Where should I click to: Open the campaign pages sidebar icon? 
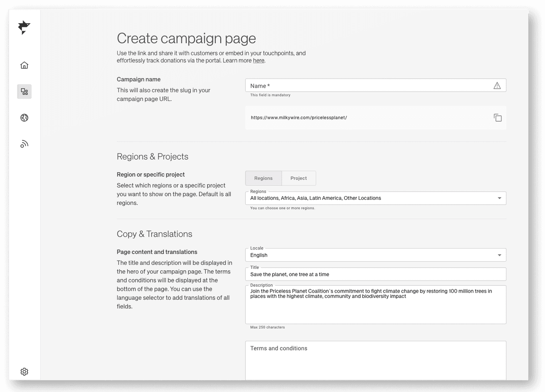pos(25,91)
